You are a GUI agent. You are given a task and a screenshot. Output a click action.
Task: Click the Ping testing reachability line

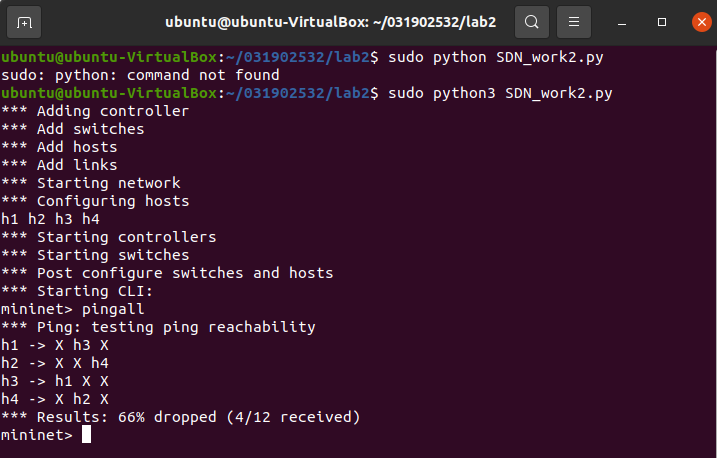point(158,327)
